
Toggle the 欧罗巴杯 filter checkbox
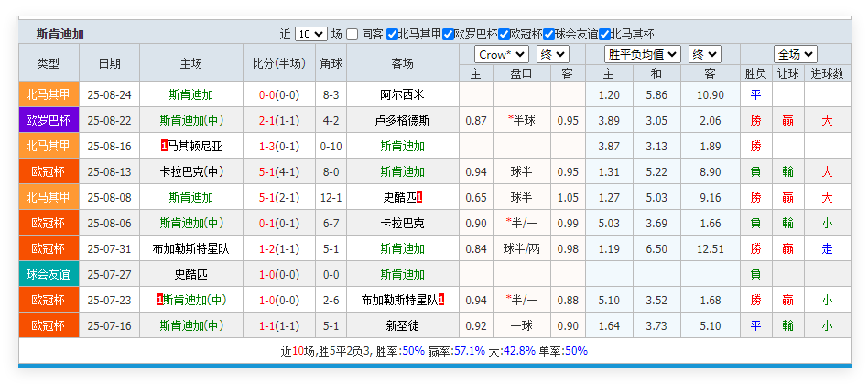448,34
